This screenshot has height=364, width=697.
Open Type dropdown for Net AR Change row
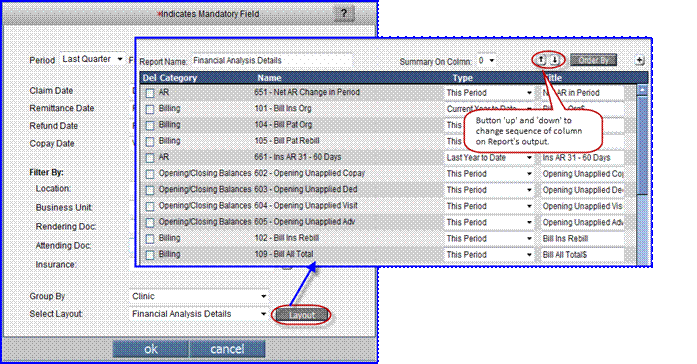pos(489,93)
